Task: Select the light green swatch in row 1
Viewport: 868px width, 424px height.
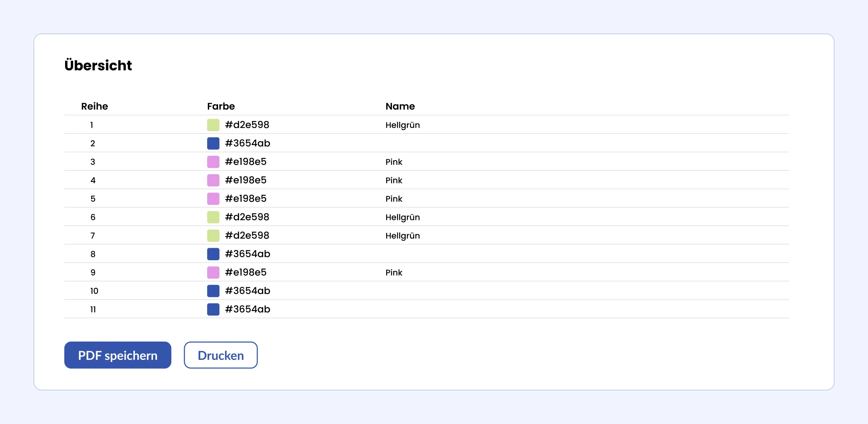Action: coord(213,125)
